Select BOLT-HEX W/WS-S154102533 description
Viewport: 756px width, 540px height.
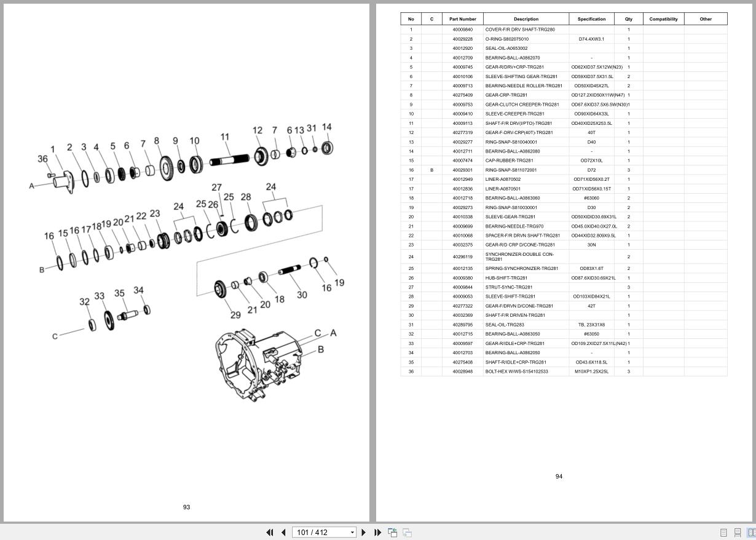click(517, 371)
